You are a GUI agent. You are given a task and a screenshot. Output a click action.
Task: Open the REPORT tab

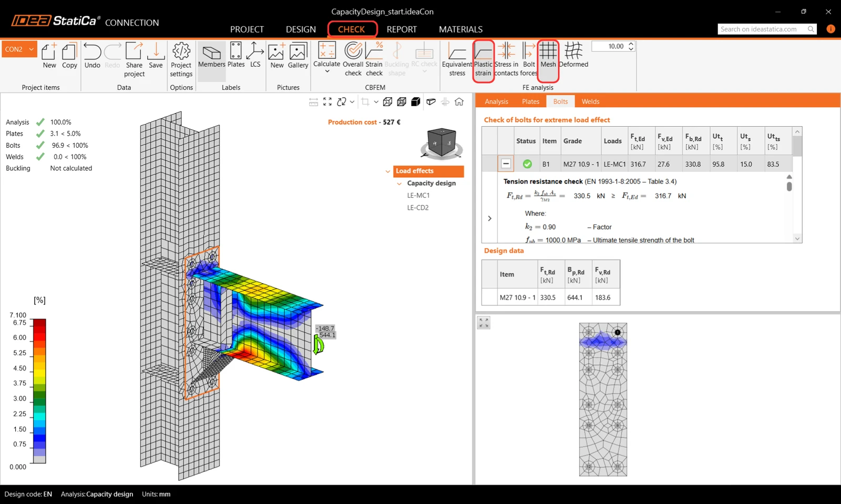(402, 29)
